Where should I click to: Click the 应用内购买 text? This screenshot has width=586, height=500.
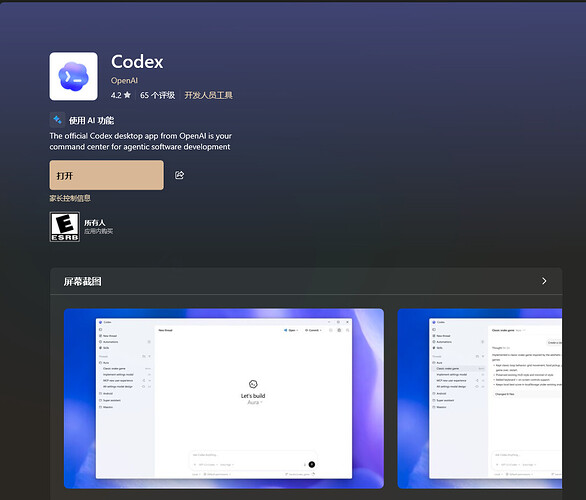[98, 231]
